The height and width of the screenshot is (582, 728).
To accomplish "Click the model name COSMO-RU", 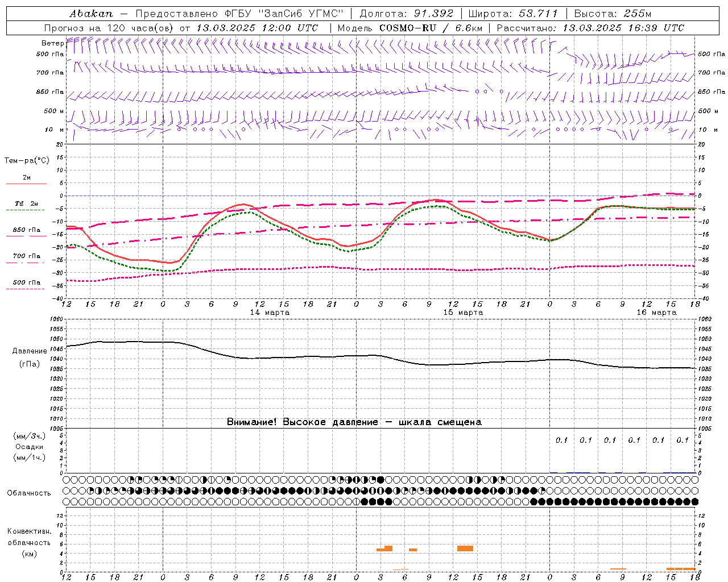I will pos(408,28).
